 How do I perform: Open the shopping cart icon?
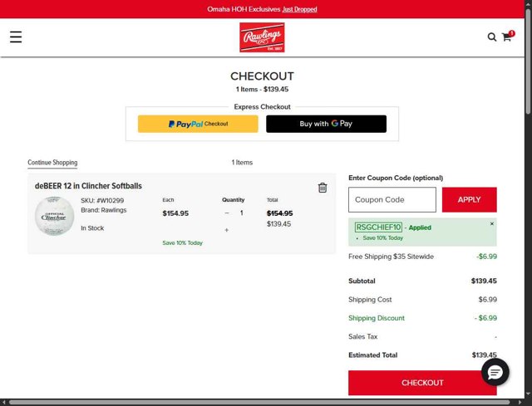tap(508, 36)
